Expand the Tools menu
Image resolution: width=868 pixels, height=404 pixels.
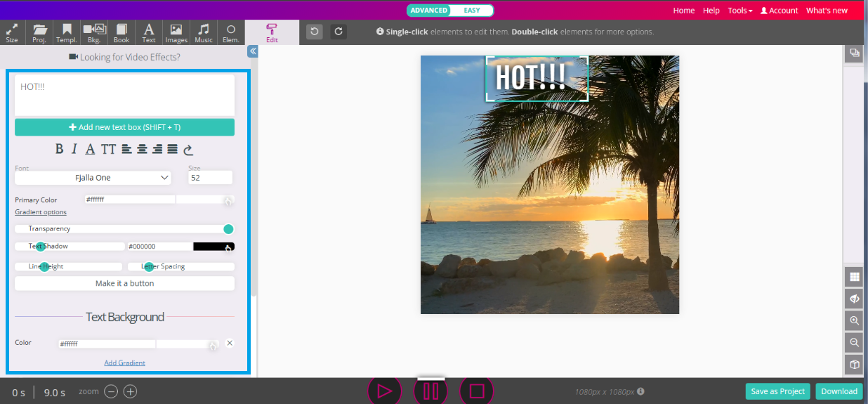coord(739,11)
